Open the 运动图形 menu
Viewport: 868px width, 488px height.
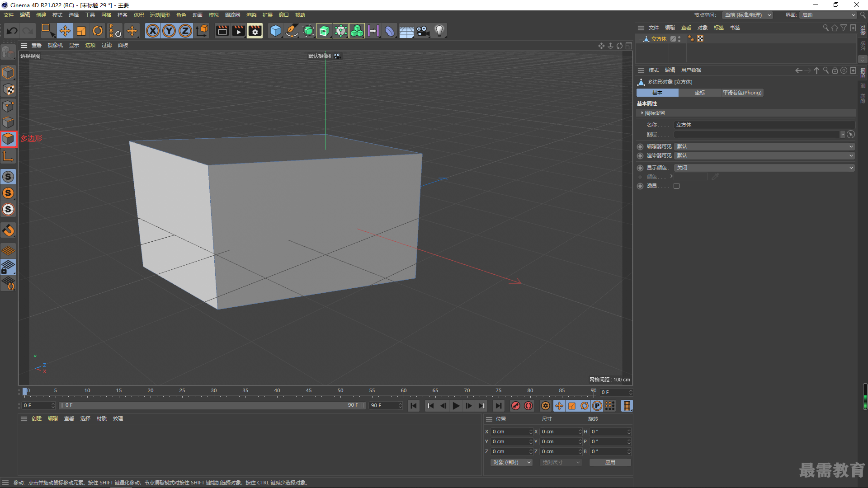[x=160, y=15]
